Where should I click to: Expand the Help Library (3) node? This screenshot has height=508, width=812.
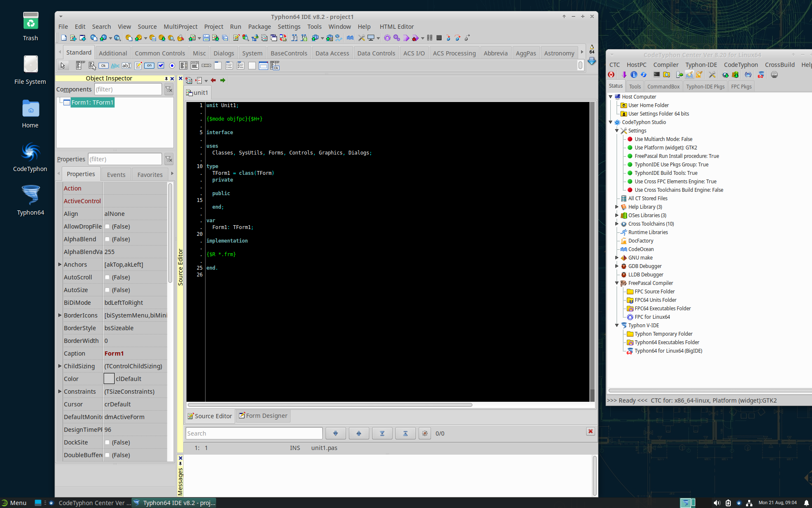617,207
